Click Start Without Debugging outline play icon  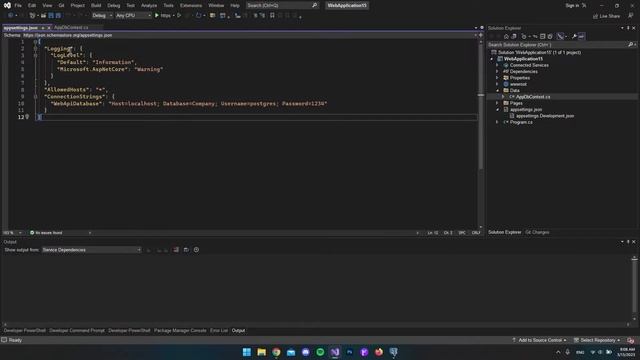click(179, 16)
